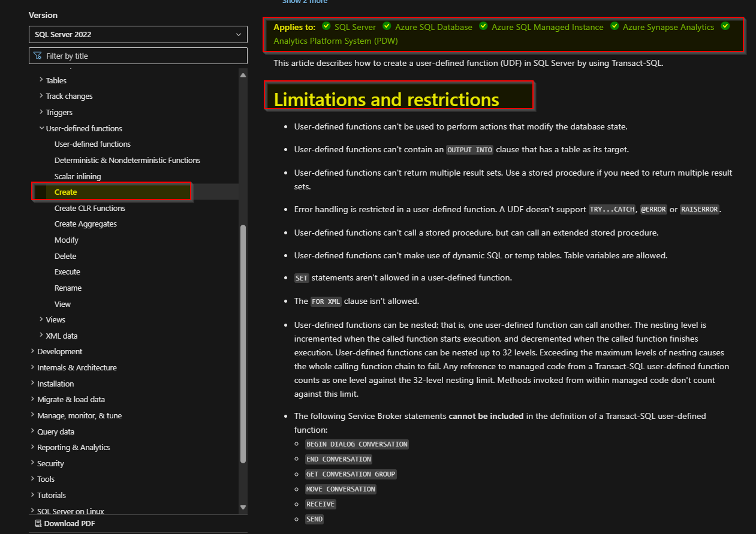Click the sidebar scrollbar down arrow
The height and width of the screenshot is (534, 756).
tap(243, 507)
